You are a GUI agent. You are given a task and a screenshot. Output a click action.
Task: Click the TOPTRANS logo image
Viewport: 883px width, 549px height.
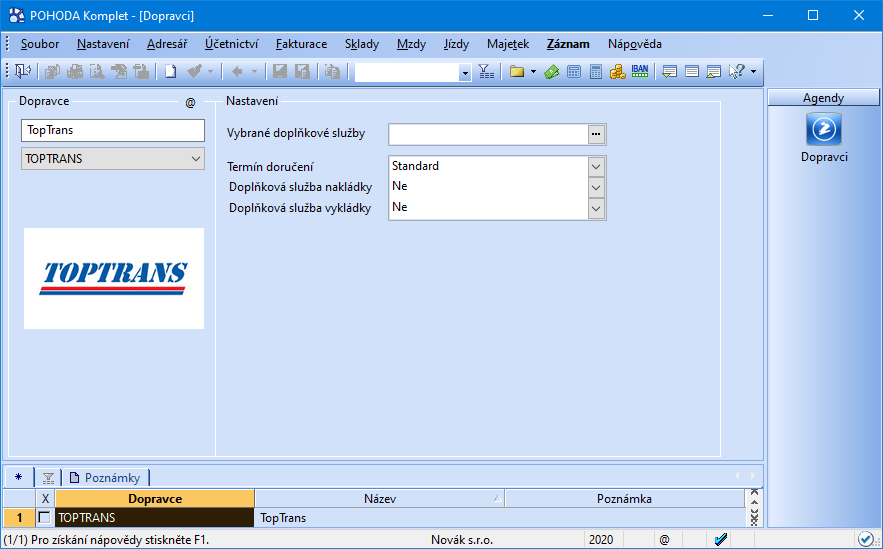tap(114, 278)
